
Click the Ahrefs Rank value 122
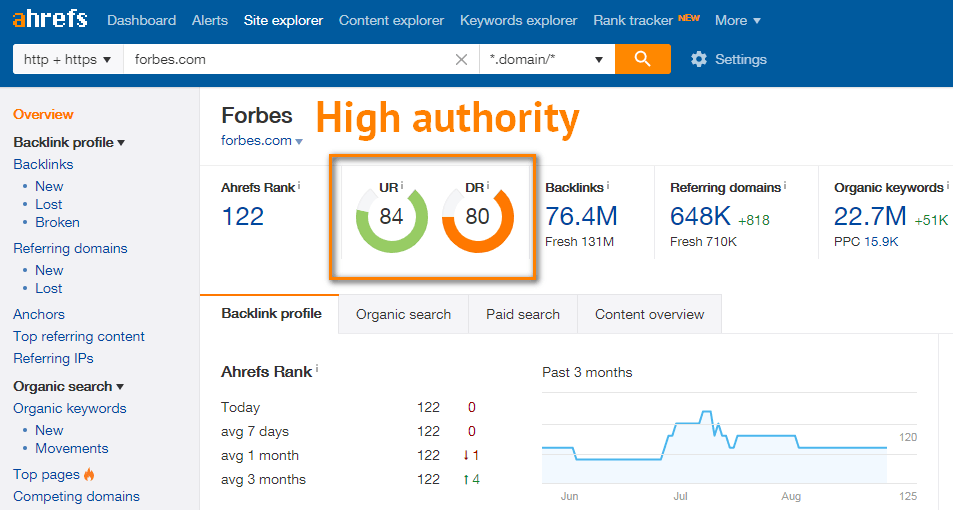(243, 216)
